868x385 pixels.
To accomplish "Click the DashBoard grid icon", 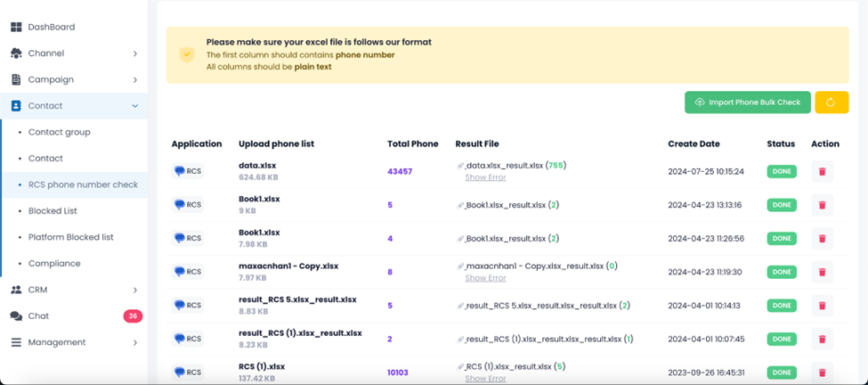I will tap(16, 27).
